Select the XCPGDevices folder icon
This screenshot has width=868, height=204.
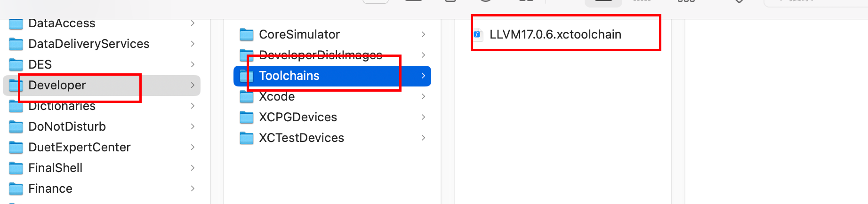(x=247, y=117)
